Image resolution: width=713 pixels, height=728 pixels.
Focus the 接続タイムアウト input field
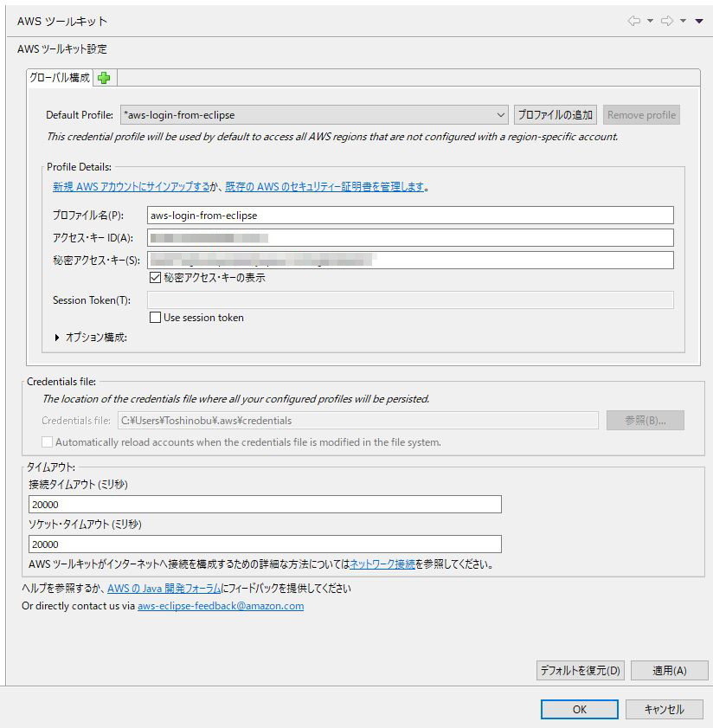coord(265,504)
